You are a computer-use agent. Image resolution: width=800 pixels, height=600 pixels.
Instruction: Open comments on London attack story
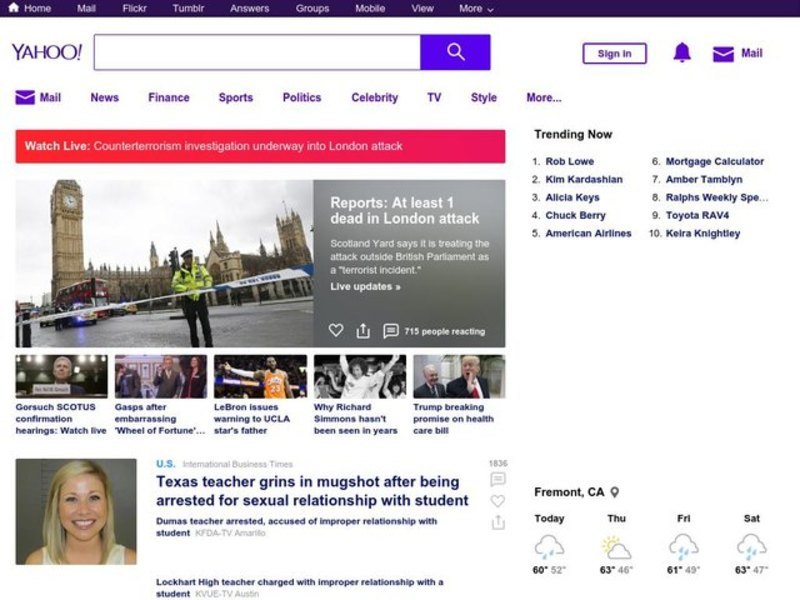coord(391,331)
